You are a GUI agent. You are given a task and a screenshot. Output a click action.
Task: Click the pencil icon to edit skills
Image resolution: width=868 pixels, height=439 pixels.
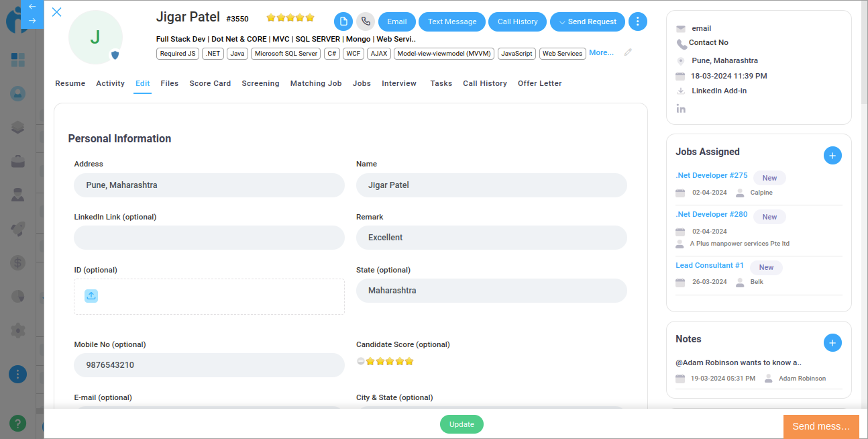[628, 52]
